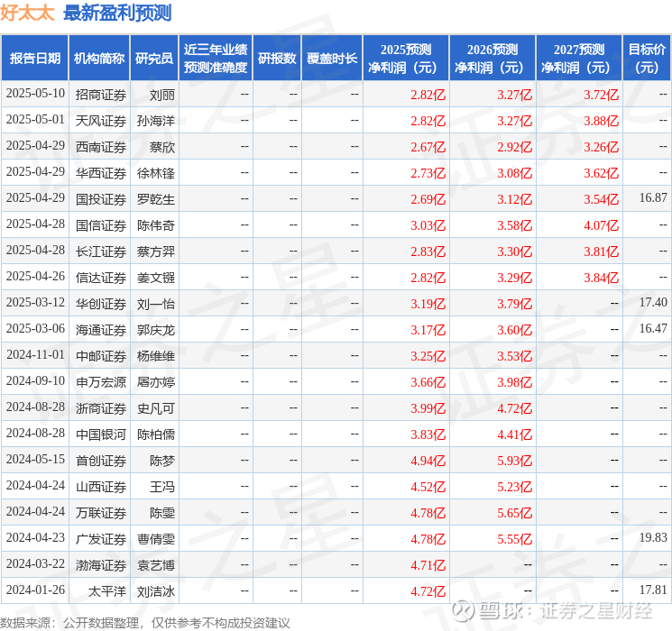The image size is (672, 631).
Task: Click the 4.71亿 2025 forecast value
Action: (428, 565)
